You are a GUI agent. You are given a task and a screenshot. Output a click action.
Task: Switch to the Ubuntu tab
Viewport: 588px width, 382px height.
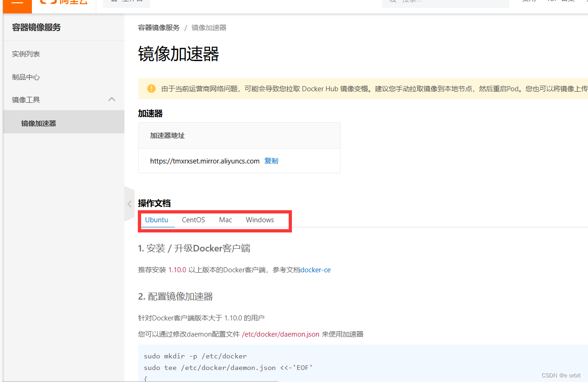tap(156, 220)
